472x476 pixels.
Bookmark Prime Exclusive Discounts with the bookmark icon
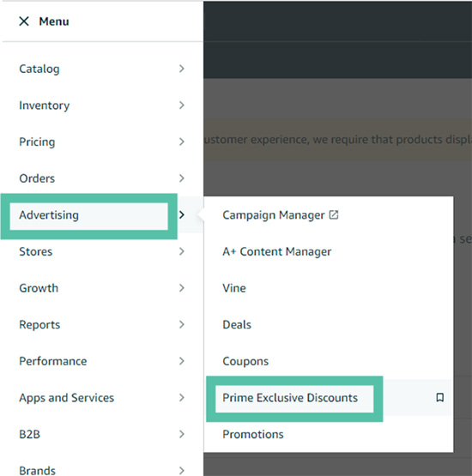coord(439,397)
